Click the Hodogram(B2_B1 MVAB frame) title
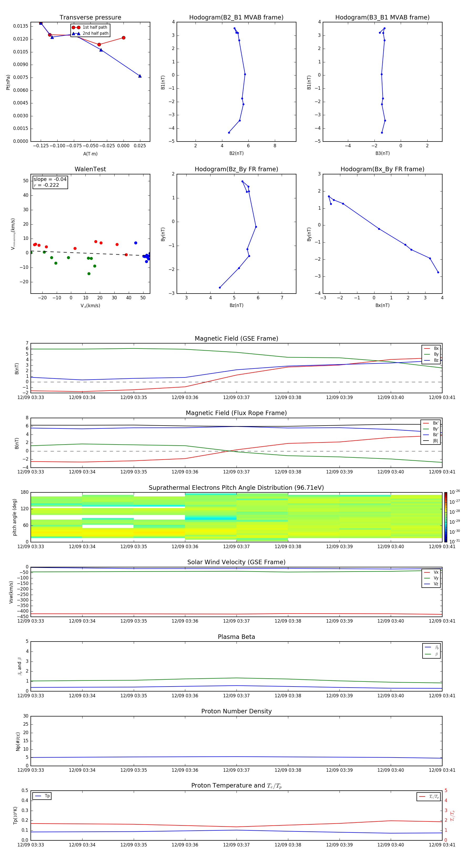The width and height of the screenshot is (473, 868). [x=236, y=18]
